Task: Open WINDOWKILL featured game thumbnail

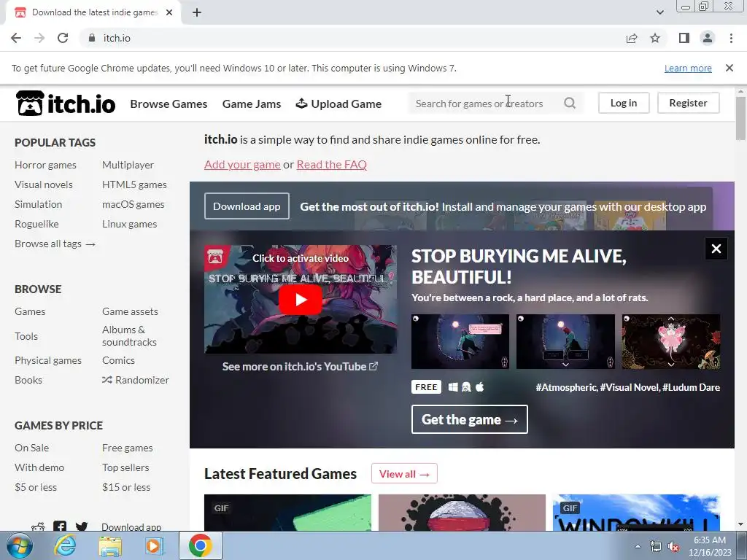Action: pyautogui.click(x=636, y=513)
